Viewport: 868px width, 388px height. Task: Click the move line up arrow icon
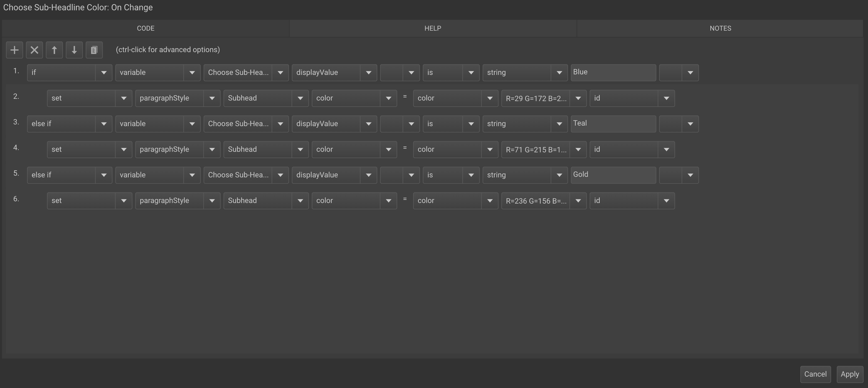coord(54,50)
